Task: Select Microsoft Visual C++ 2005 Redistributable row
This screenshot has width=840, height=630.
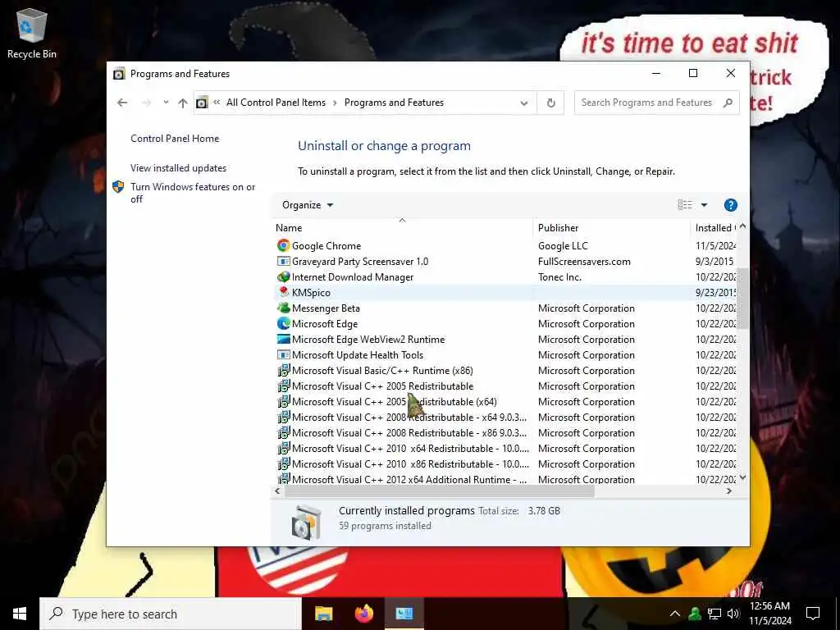Action: pyautogui.click(x=505, y=386)
